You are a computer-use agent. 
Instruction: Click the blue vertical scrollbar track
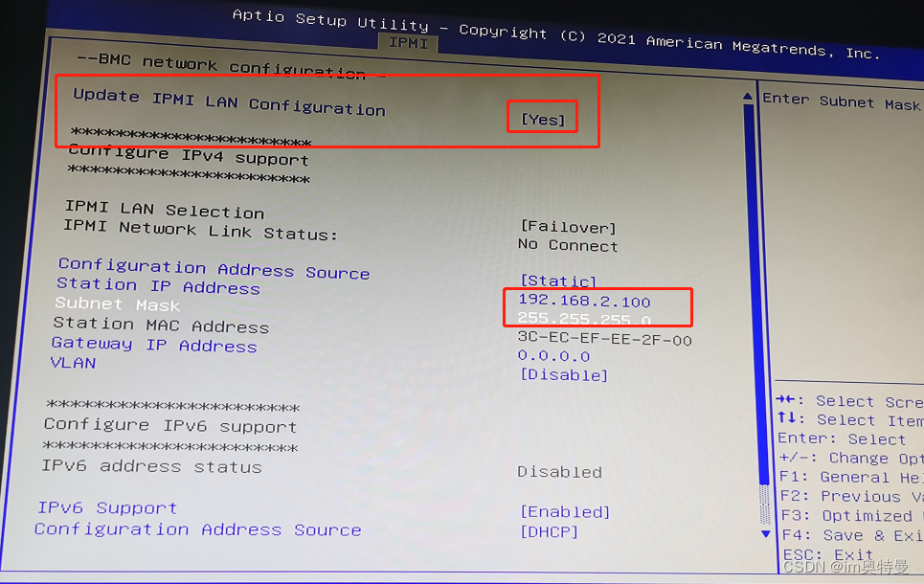coord(756,295)
